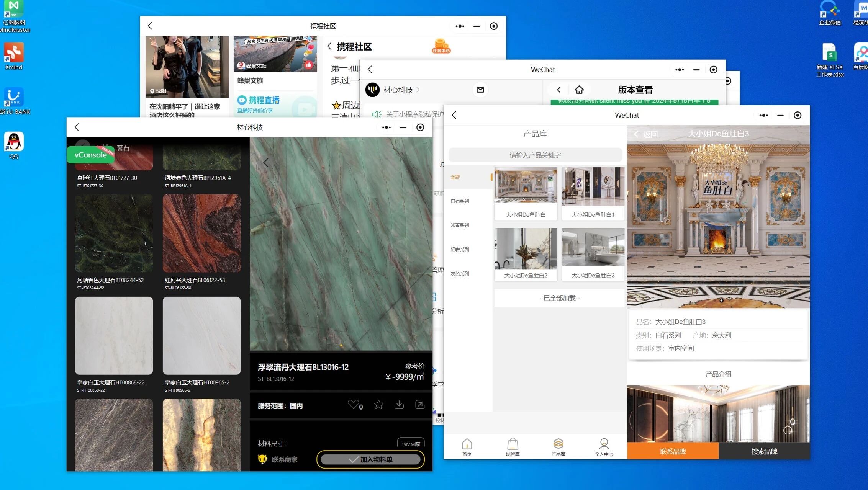Click the carousel indicator dot on image

point(721,301)
